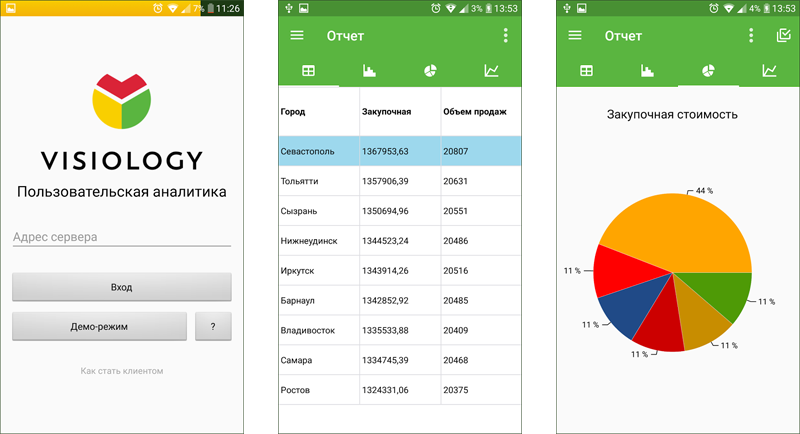Select the Ростов row
The image size is (800, 434).
(x=400, y=390)
